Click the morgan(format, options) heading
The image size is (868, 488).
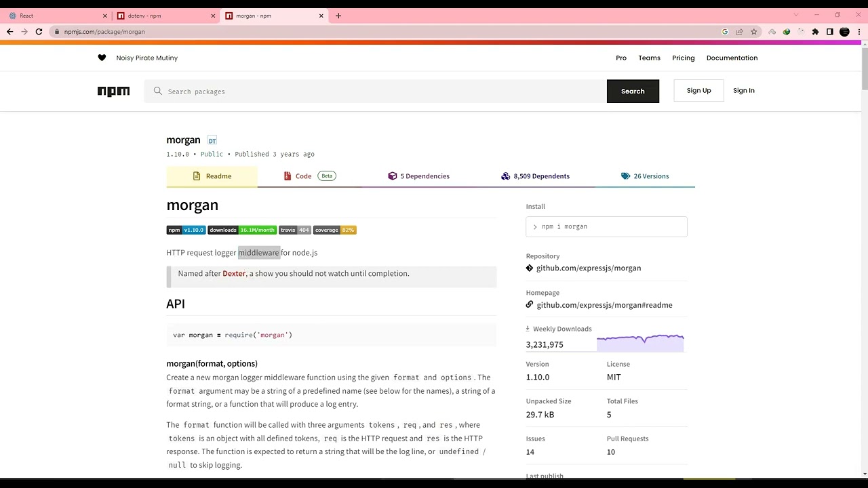coord(212,364)
